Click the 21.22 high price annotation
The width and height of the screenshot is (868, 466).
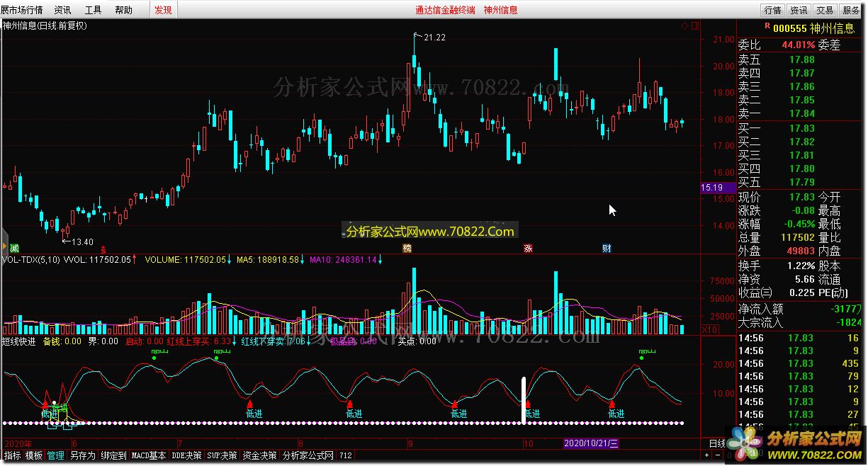click(x=434, y=38)
